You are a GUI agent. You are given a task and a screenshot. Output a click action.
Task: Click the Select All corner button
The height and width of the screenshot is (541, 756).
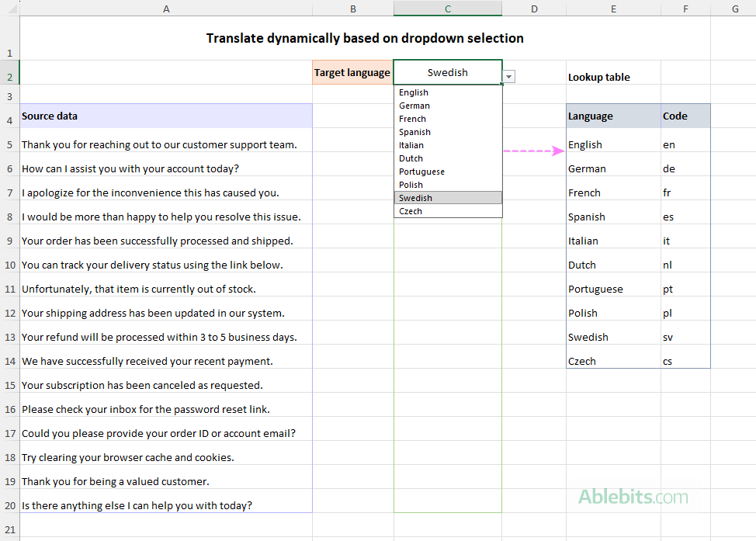coord(9,9)
